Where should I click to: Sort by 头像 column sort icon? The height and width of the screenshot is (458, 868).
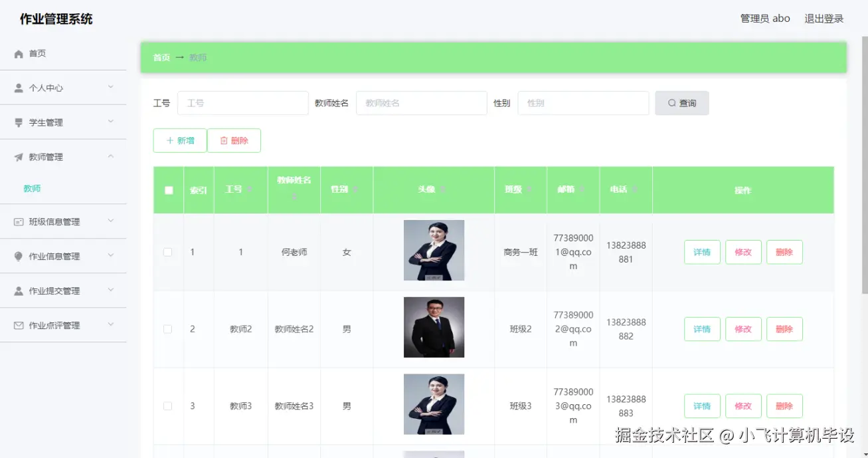coord(443,190)
